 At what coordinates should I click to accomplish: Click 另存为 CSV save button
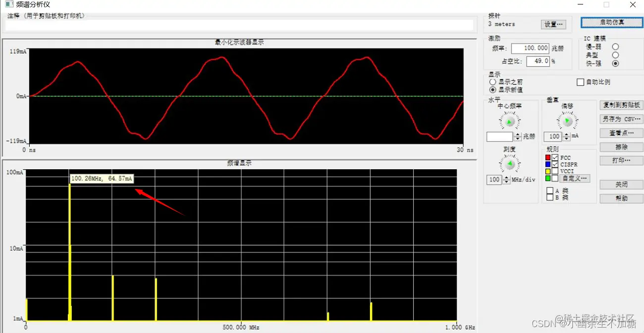coord(621,119)
